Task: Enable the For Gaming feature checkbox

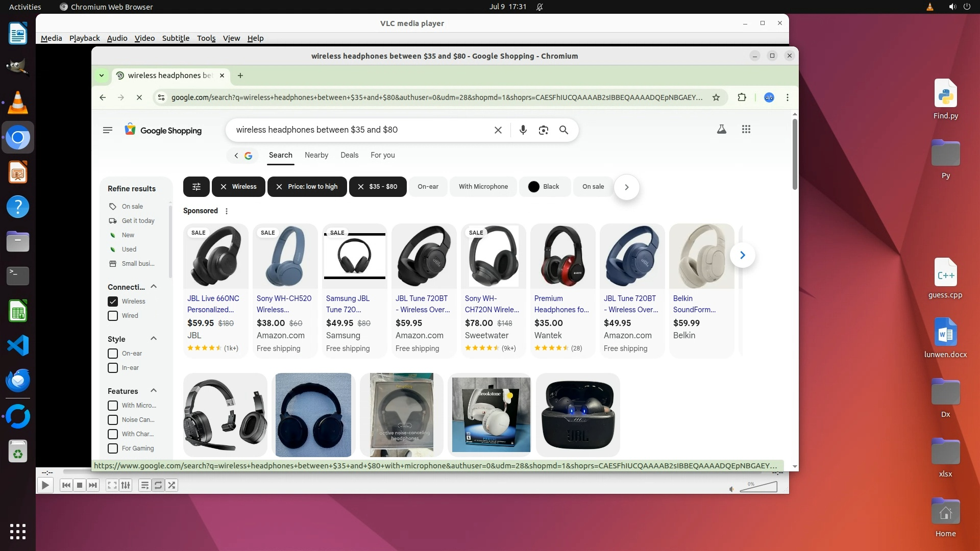Action: pyautogui.click(x=113, y=448)
